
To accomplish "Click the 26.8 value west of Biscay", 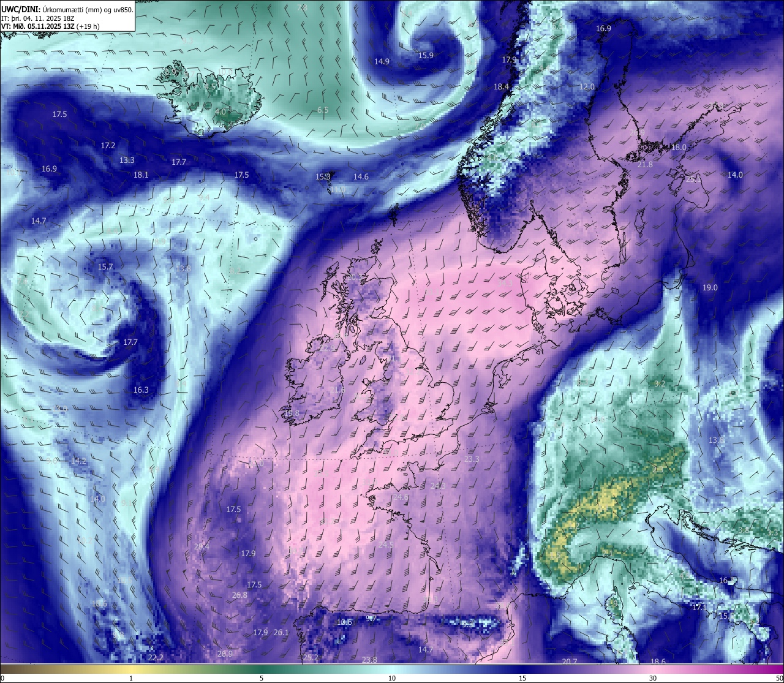I will point(239,595).
